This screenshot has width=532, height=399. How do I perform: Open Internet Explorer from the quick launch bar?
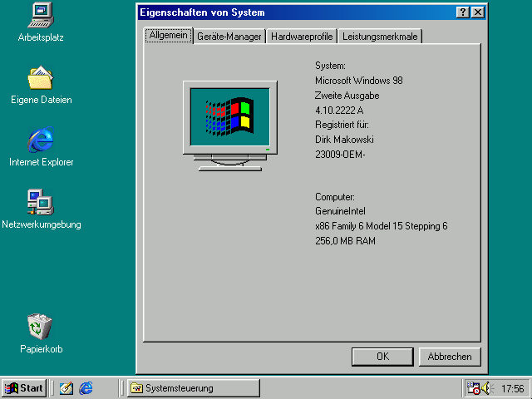coord(86,388)
